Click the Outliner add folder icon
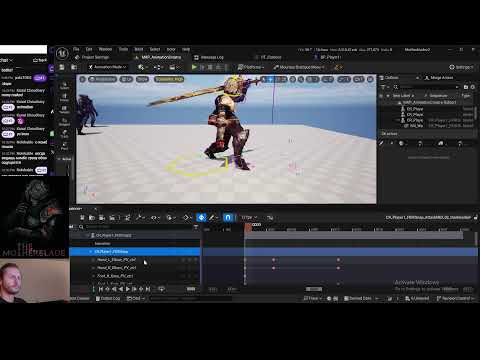This screenshot has width=480, height=360. coord(466,87)
